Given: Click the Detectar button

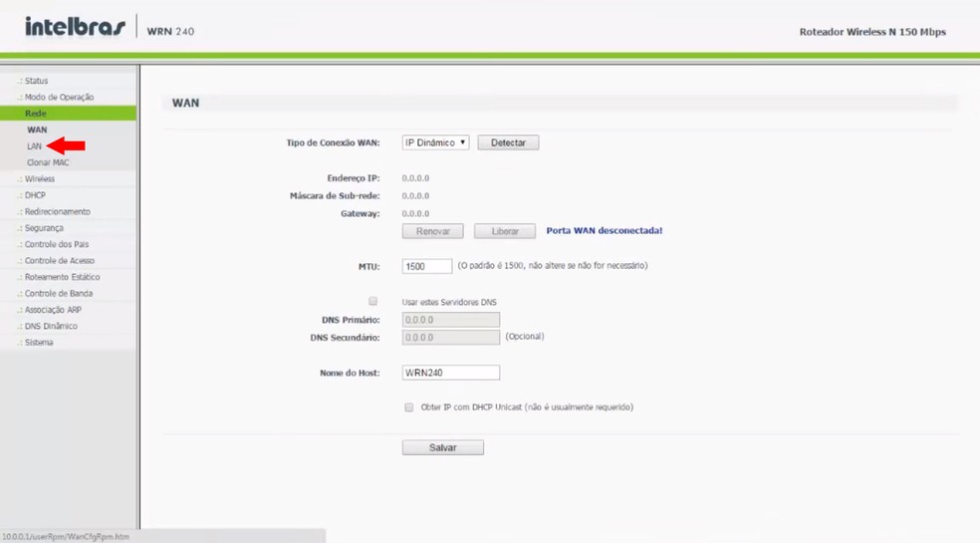Looking at the screenshot, I should (508, 142).
